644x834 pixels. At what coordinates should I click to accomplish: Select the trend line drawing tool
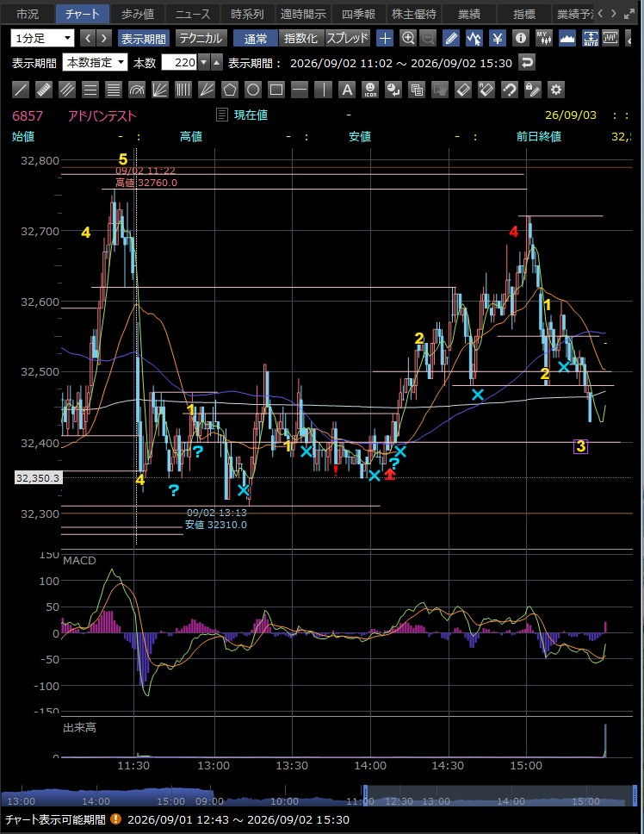[x=20, y=90]
